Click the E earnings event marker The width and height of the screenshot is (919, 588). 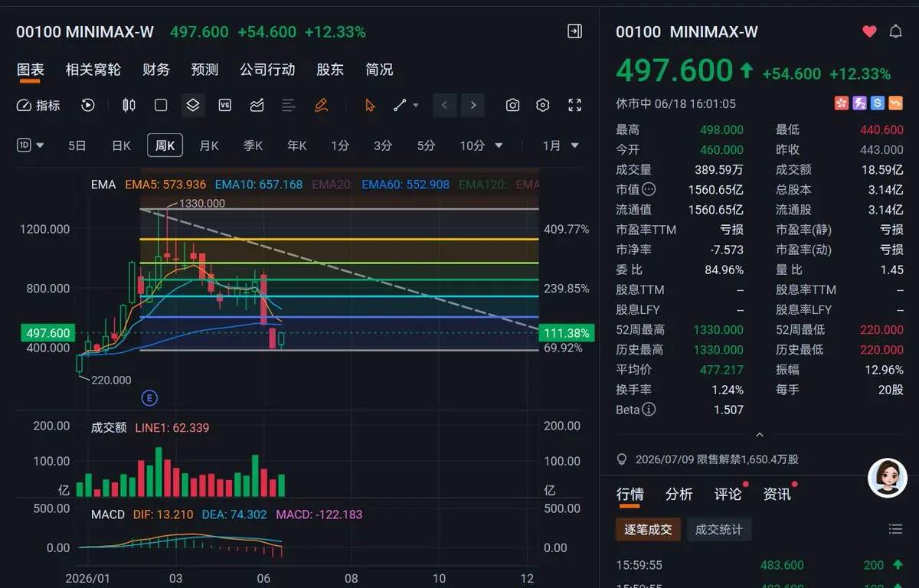coord(149,397)
